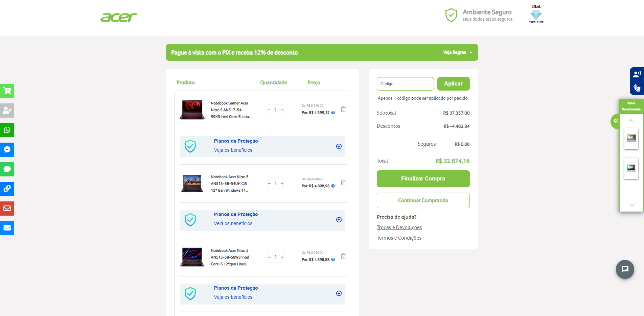Collapse the Vistos Recentemente panel
This screenshot has height=316, width=644.
[x=616, y=121]
